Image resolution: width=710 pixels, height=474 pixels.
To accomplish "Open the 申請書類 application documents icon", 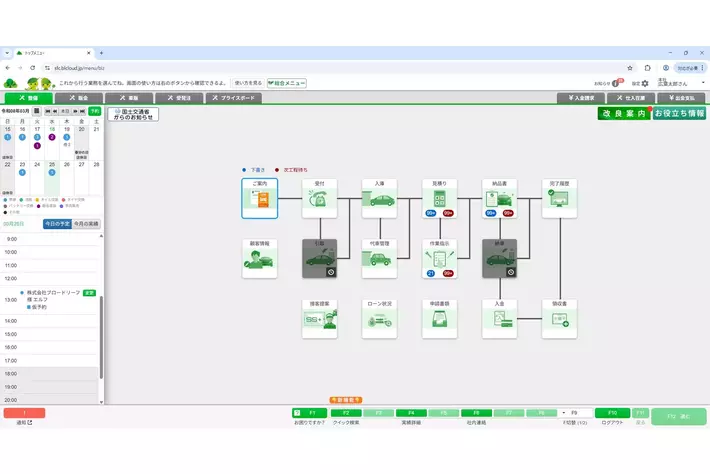I will pyautogui.click(x=439, y=319).
